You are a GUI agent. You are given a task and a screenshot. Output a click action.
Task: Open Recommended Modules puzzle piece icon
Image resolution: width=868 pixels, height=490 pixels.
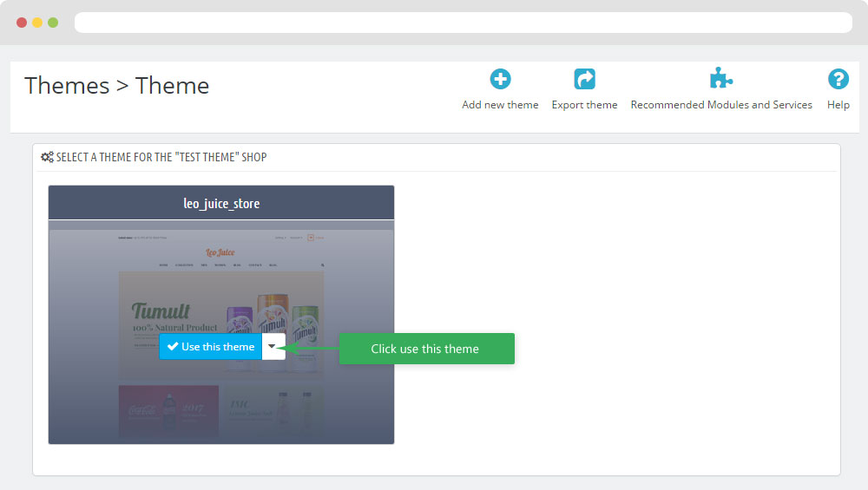(720, 80)
